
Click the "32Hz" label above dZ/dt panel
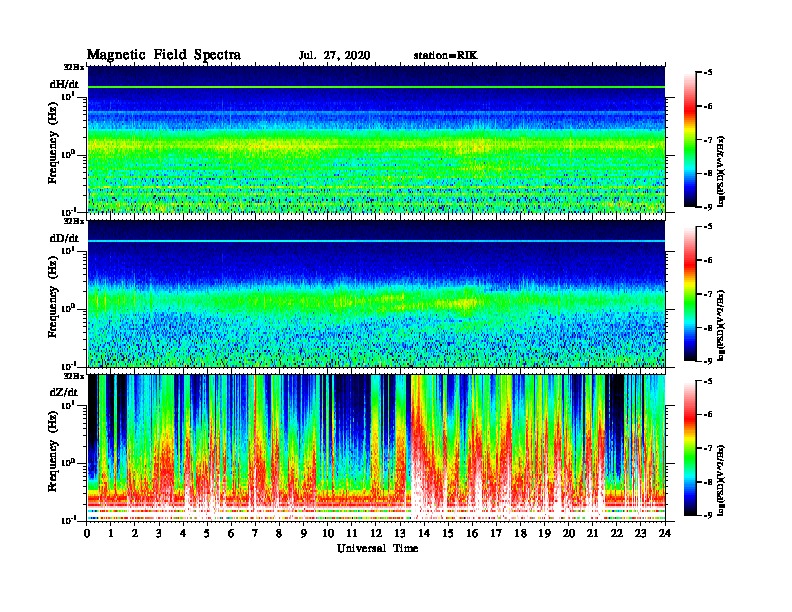click(73, 376)
